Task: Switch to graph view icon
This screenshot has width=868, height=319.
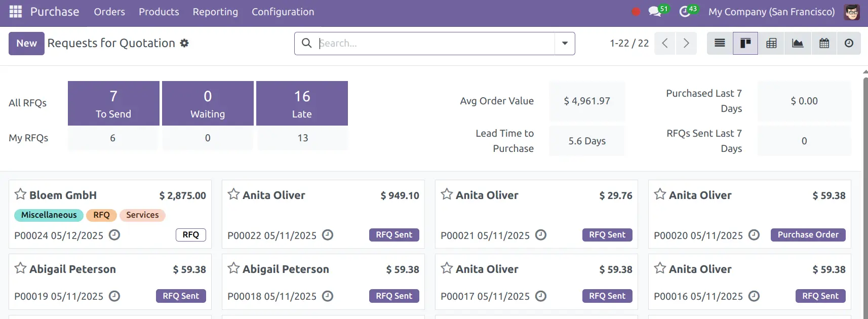Action: tap(798, 44)
